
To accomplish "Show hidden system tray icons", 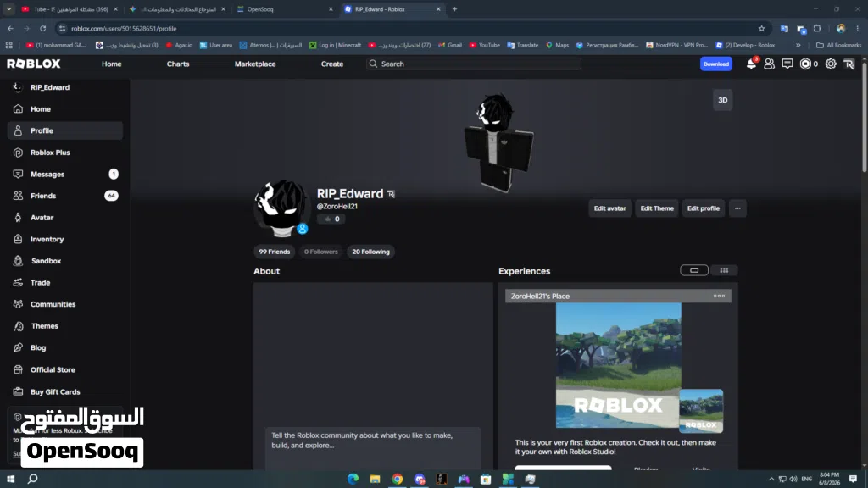I will (771, 480).
